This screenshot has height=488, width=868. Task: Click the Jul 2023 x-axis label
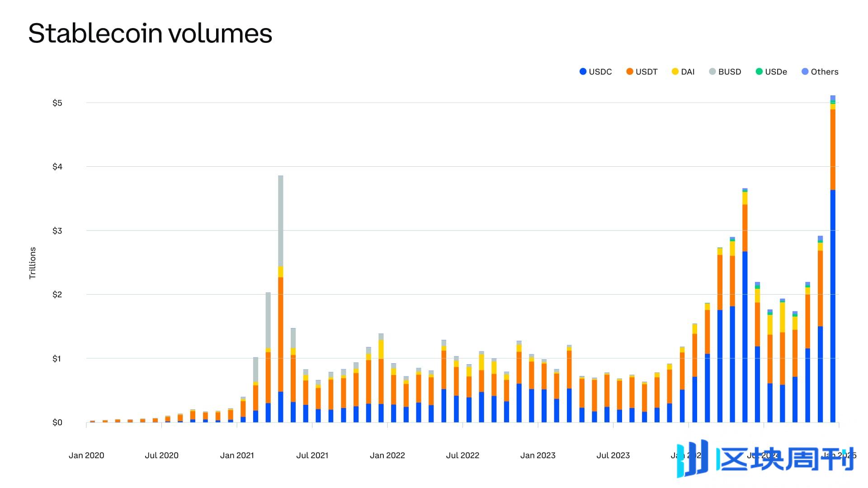coord(613,455)
